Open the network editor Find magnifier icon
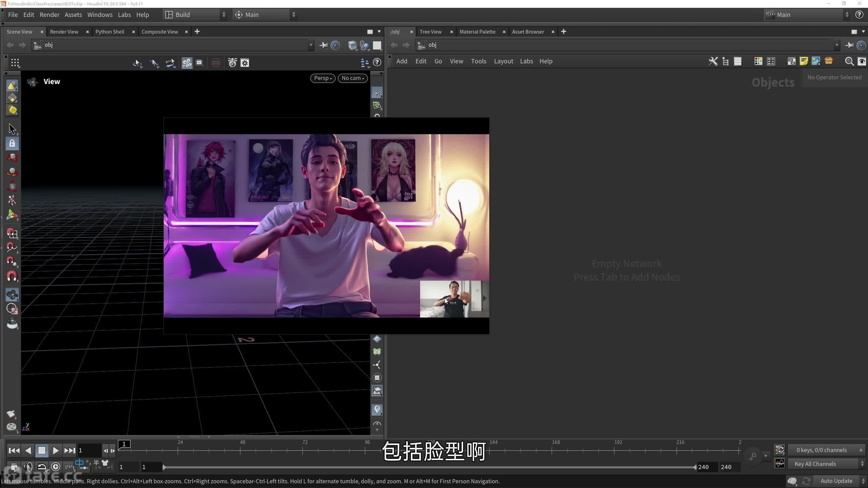The height and width of the screenshot is (488, 868). click(x=849, y=61)
